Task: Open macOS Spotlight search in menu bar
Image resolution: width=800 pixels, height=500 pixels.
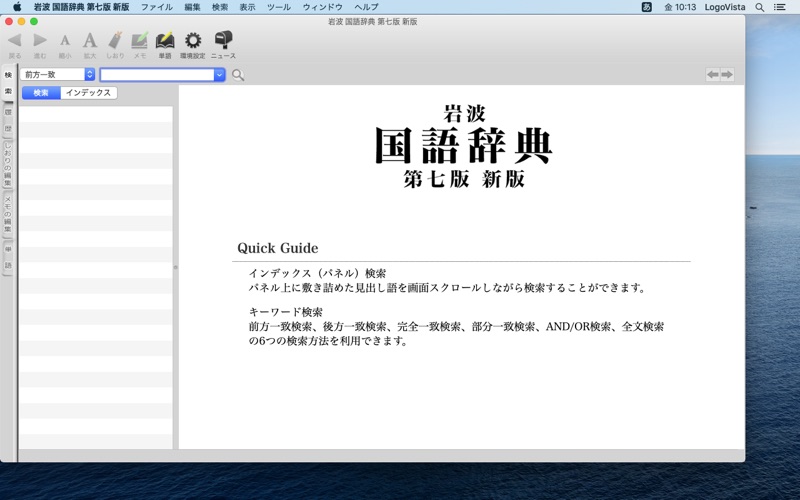Action: point(759,7)
